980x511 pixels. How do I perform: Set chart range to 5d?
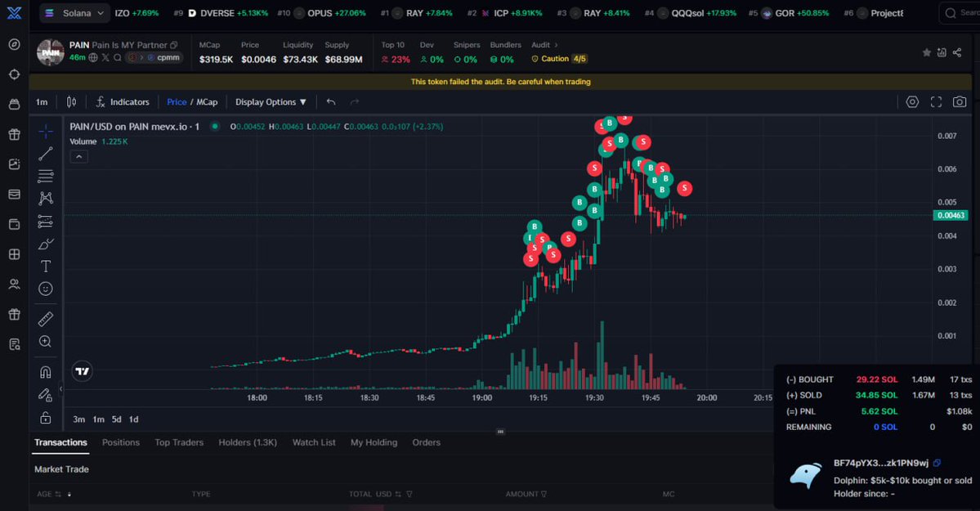pyautogui.click(x=116, y=419)
